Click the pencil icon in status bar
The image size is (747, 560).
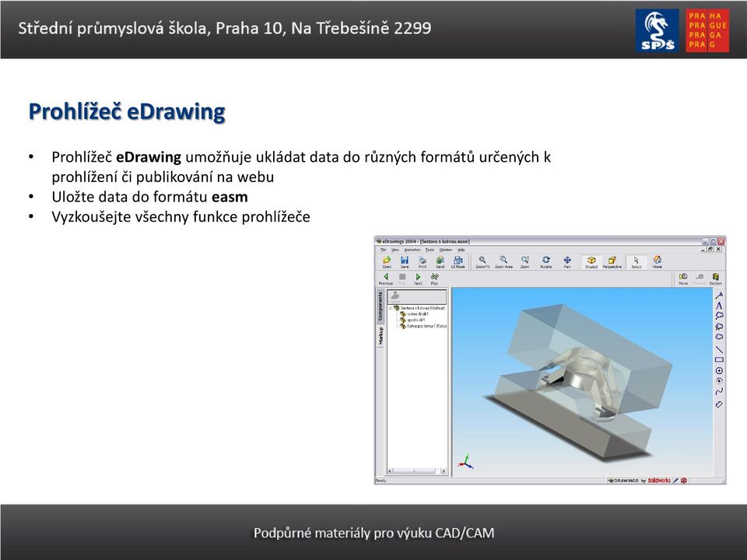pyautogui.click(x=675, y=481)
